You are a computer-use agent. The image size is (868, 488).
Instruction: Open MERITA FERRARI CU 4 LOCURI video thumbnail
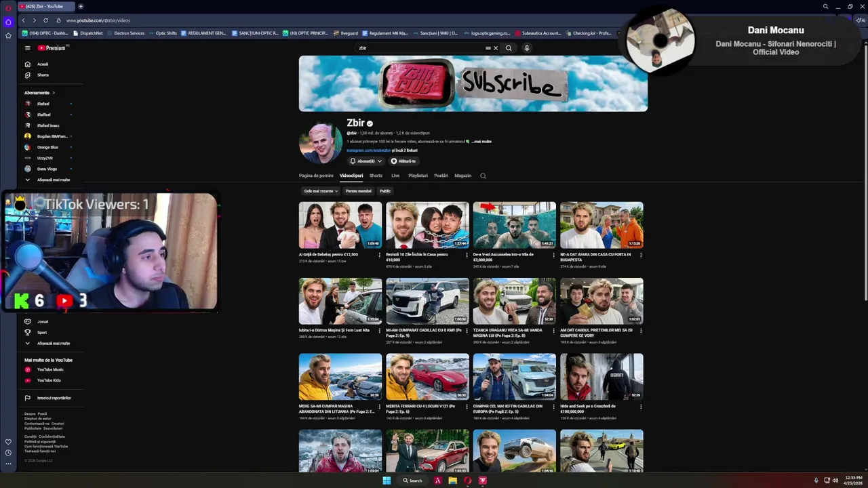pyautogui.click(x=427, y=377)
